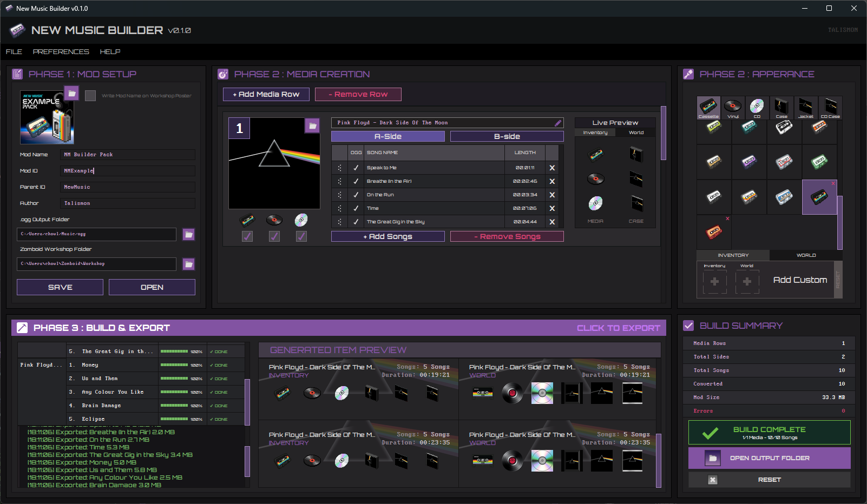Toggle the vinyl media format checkbox
The width and height of the screenshot is (867, 504).
click(274, 236)
